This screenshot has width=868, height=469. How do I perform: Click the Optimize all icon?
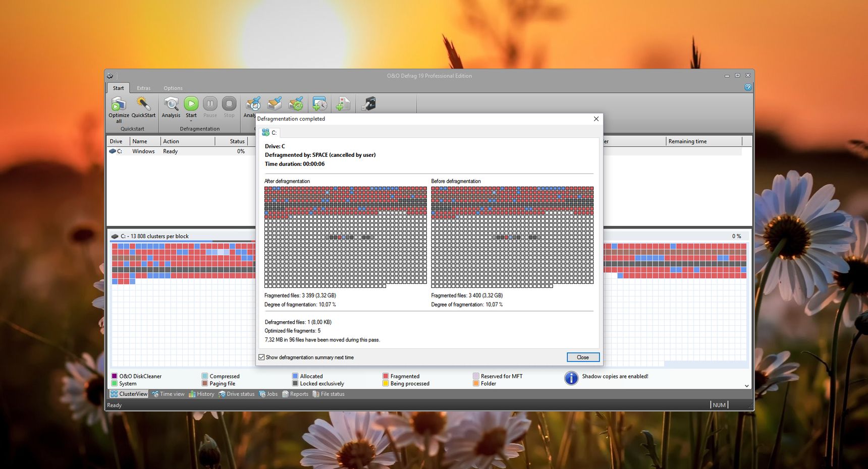(x=119, y=104)
